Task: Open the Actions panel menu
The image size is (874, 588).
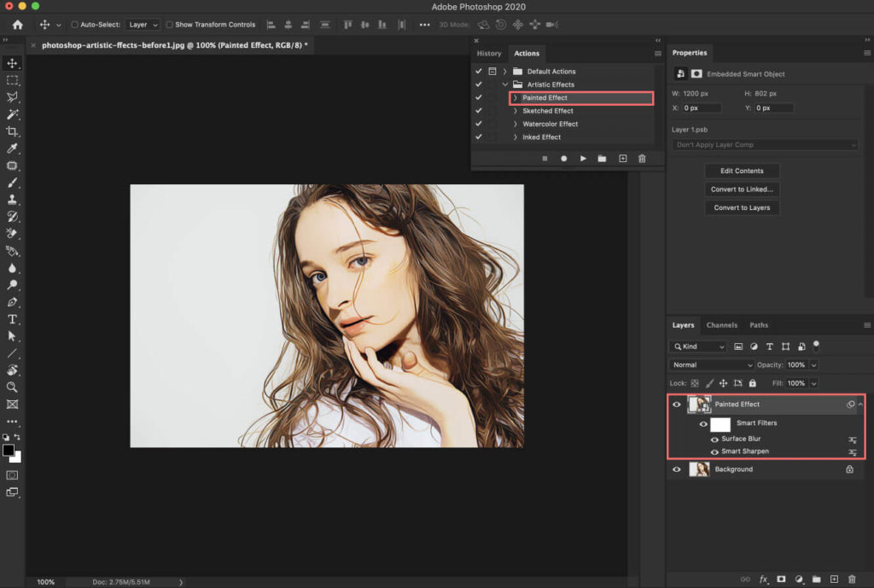Action: tap(658, 54)
